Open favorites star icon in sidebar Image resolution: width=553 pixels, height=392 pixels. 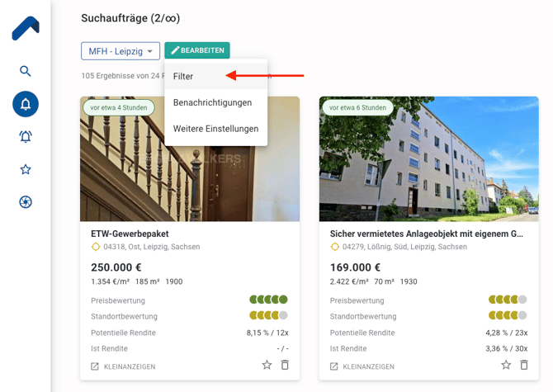click(x=26, y=169)
